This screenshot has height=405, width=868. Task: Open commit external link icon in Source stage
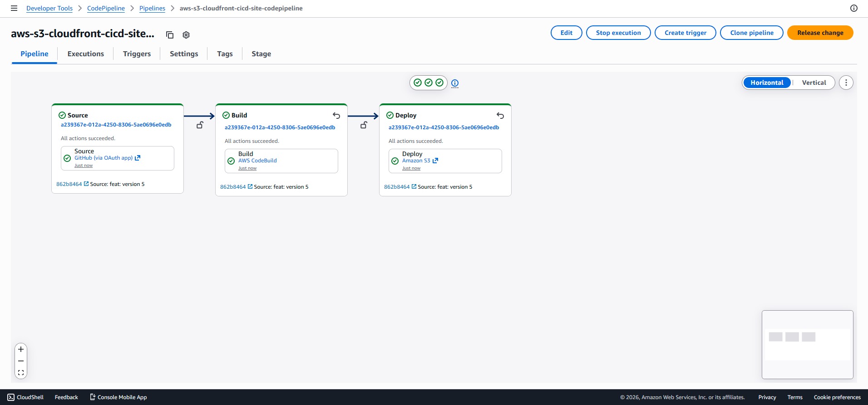point(86,184)
